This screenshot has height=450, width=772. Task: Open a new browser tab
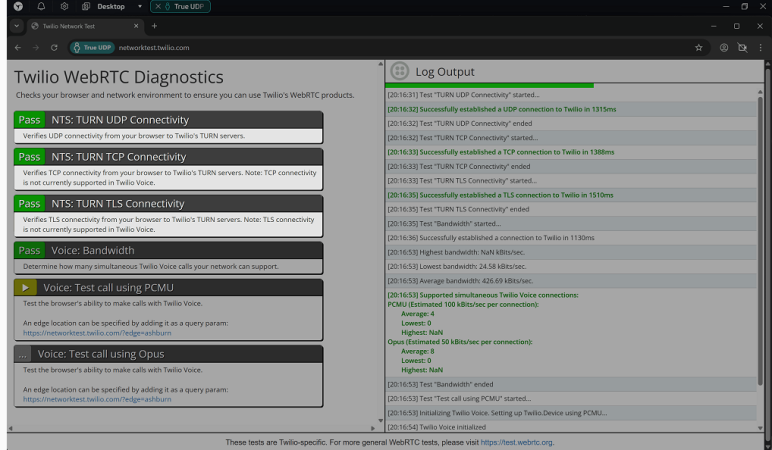point(154,25)
